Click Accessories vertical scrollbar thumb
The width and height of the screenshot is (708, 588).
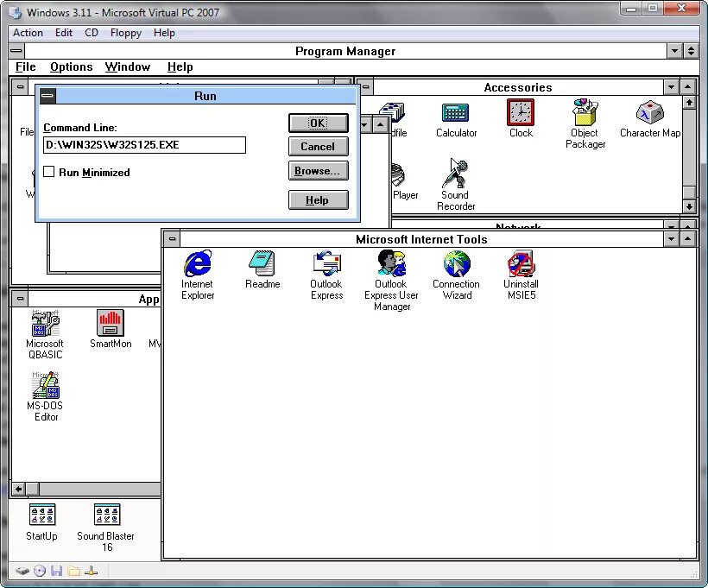tap(689, 193)
